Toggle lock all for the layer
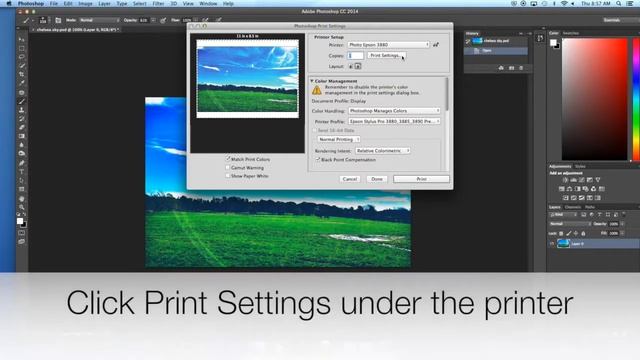This screenshot has height=360, width=640. 583,233
